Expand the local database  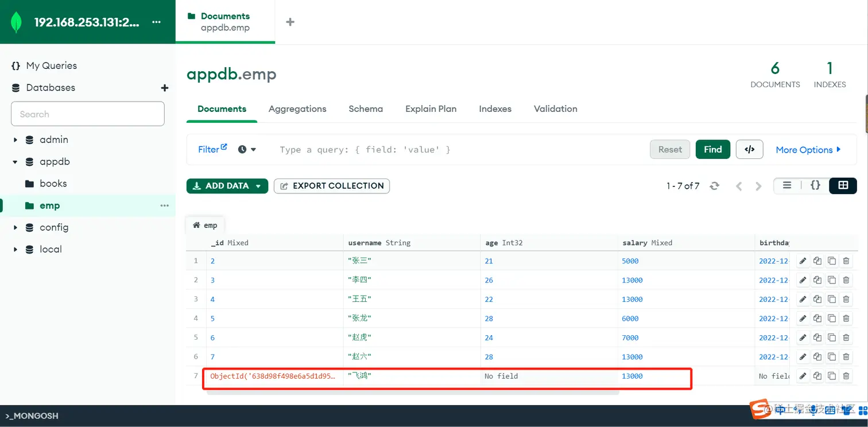[x=15, y=250]
